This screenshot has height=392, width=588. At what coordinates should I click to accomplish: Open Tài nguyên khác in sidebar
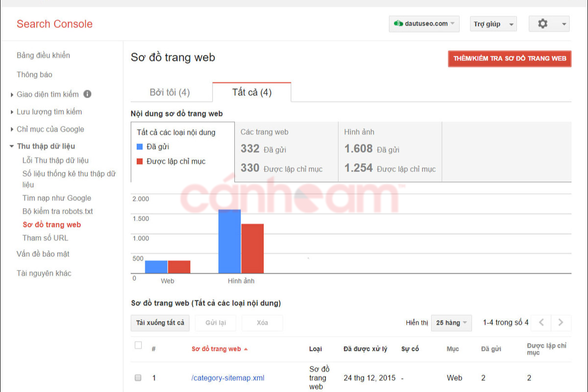(x=44, y=273)
